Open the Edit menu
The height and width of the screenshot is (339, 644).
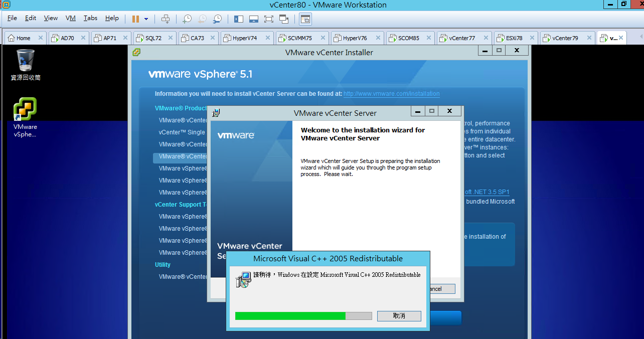click(31, 18)
